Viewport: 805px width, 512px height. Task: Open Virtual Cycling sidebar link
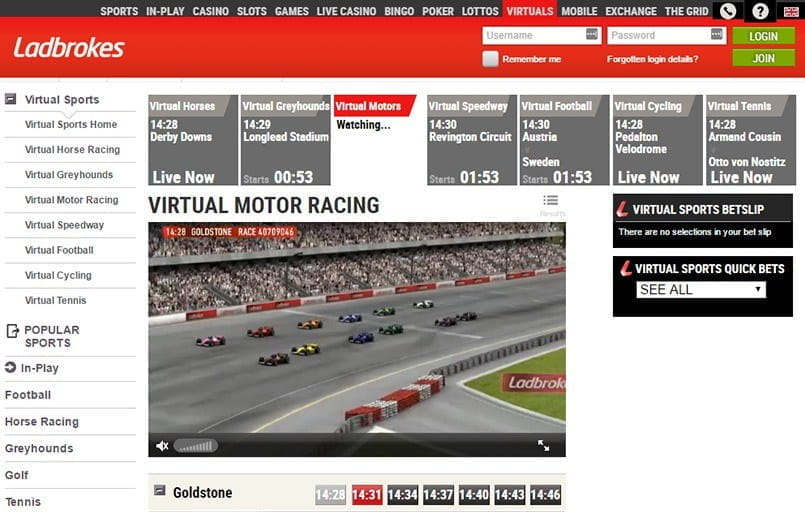(58, 275)
